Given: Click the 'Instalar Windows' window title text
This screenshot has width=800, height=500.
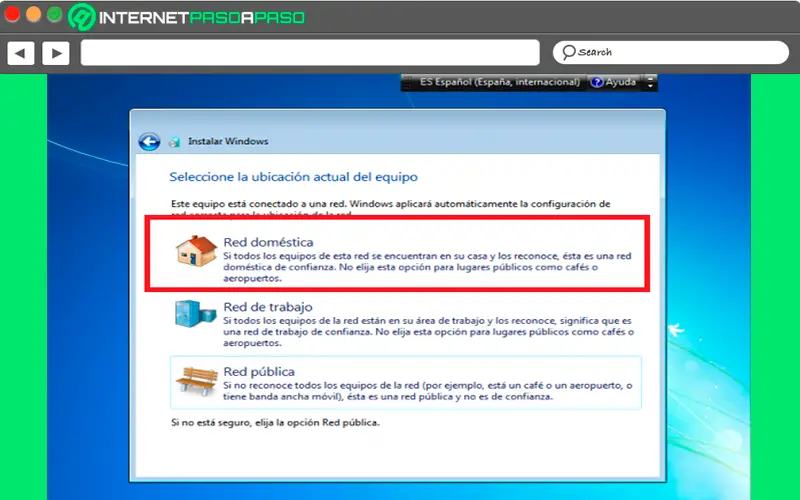Looking at the screenshot, I should tap(228, 141).
